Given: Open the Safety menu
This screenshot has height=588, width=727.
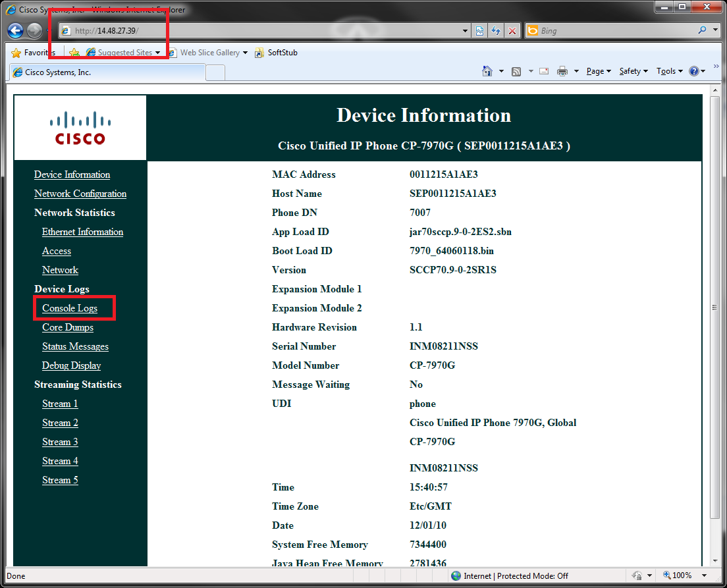Looking at the screenshot, I should pyautogui.click(x=633, y=71).
